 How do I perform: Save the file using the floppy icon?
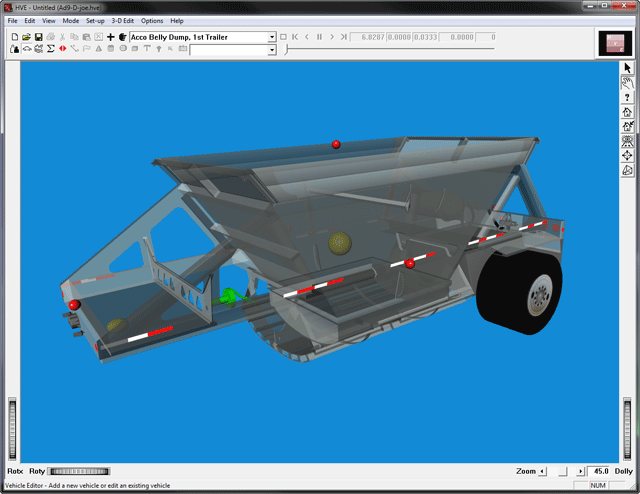[38, 37]
